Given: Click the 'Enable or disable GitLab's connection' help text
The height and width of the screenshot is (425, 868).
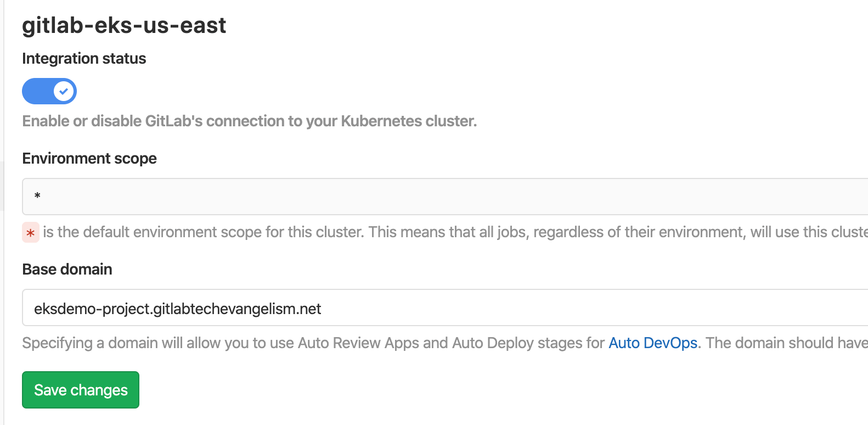Looking at the screenshot, I should (250, 121).
